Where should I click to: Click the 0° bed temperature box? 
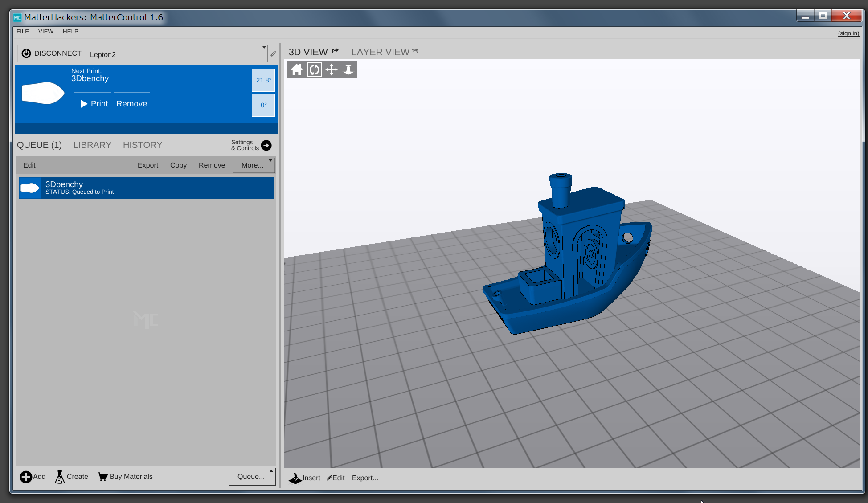click(263, 105)
